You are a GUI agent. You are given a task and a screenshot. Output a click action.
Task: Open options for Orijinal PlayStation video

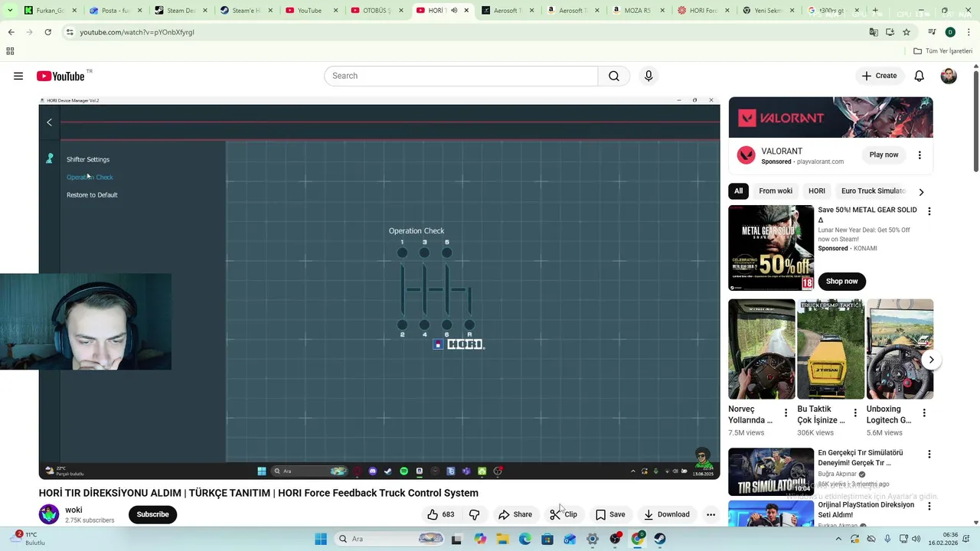click(x=929, y=506)
